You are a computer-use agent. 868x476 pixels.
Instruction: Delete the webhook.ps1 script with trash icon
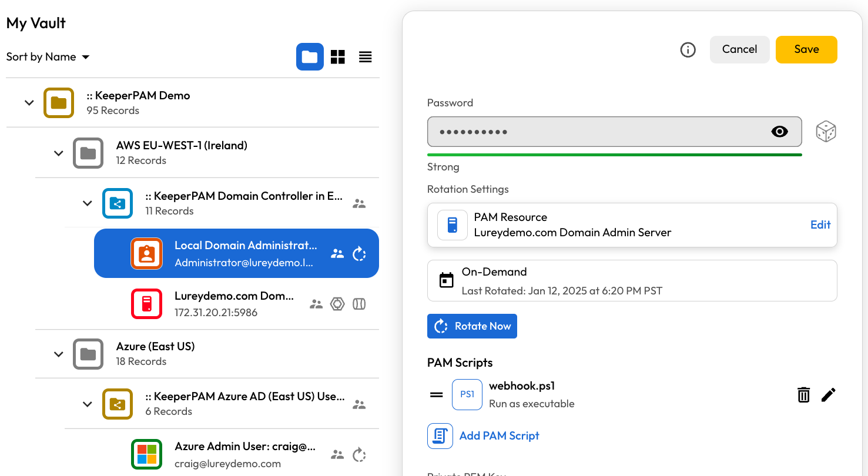[803, 395]
